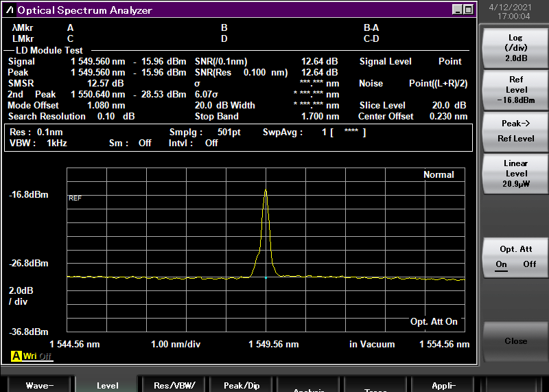Click the Close softkey

pyautogui.click(x=516, y=341)
